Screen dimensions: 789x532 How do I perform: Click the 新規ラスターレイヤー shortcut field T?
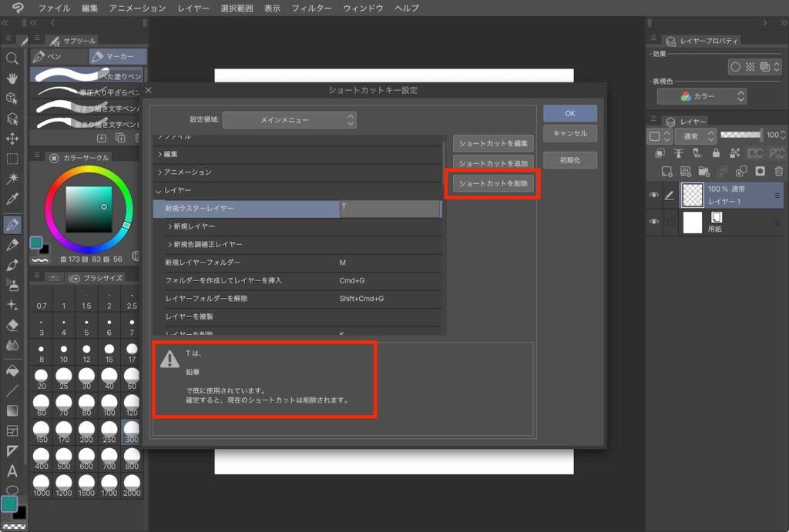click(390, 209)
